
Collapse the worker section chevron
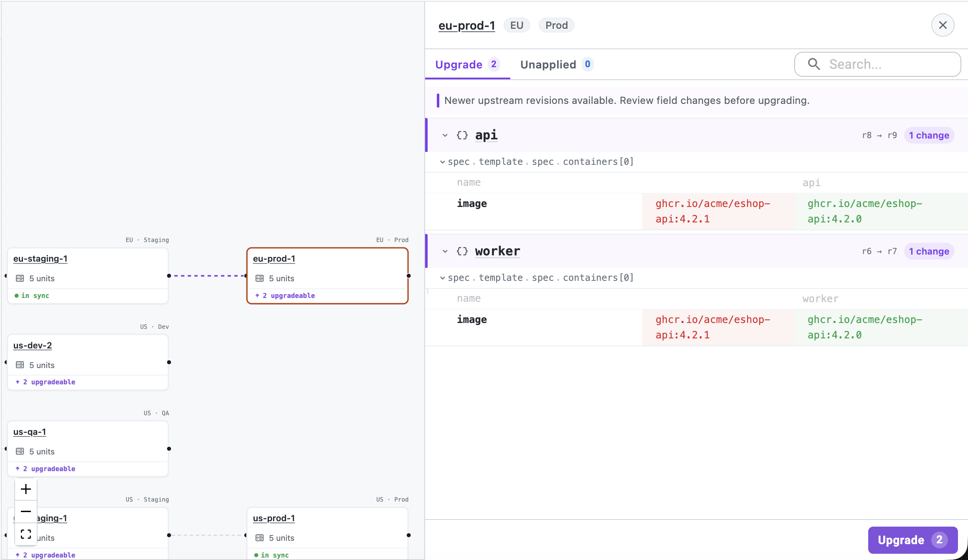(x=444, y=251)
